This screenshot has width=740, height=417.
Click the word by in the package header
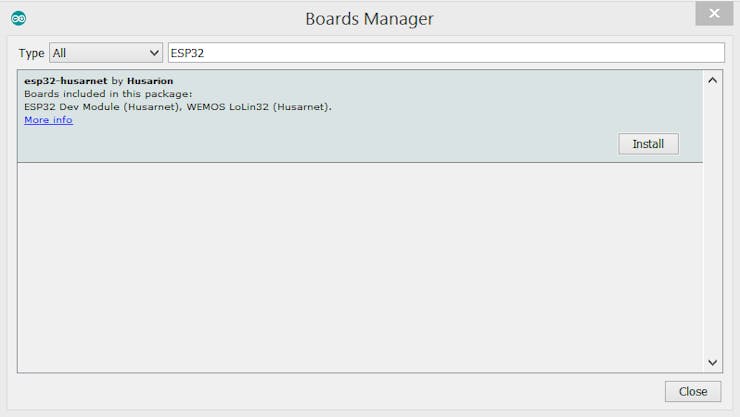tap(117, 81)
